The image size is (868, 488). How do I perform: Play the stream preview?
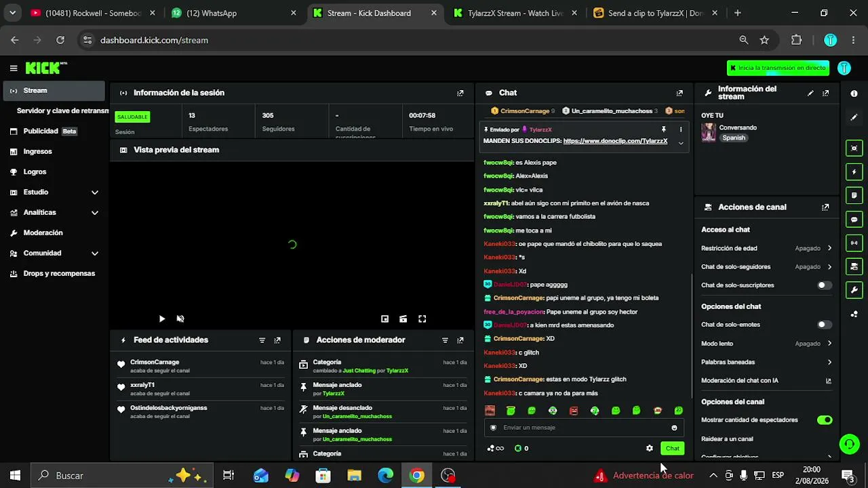(x=161, y=319)
